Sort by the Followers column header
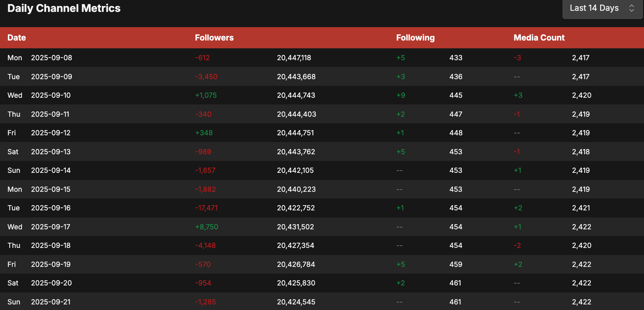This screenshot has height=310, width=644. [x=214, y=38]
